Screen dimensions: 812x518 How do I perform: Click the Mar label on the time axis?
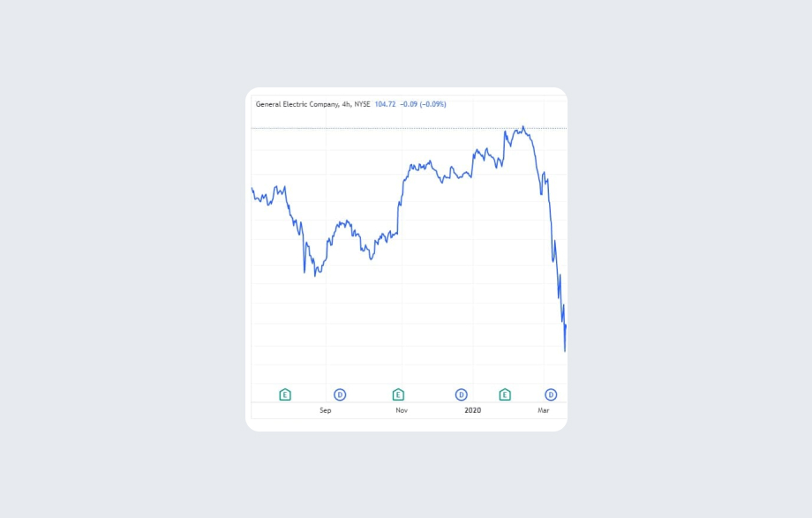[544, 410]
